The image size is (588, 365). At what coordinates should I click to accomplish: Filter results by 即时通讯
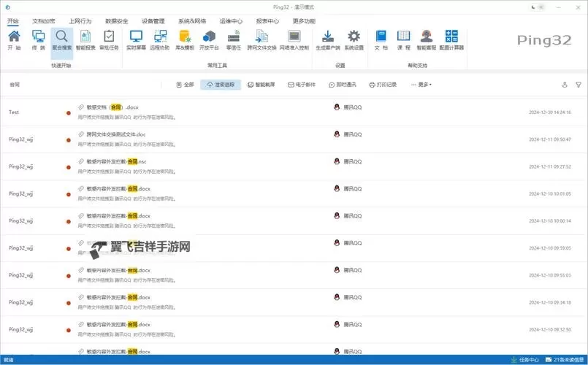coord(343,85)
